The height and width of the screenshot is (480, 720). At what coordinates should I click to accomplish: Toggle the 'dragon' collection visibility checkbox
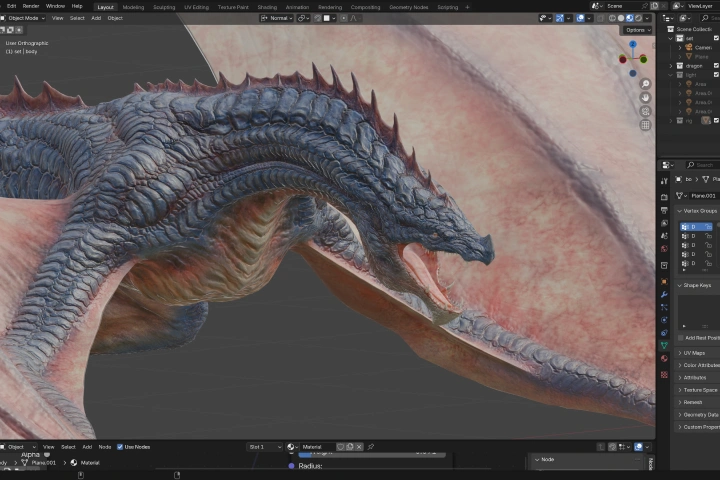point(716,66)
